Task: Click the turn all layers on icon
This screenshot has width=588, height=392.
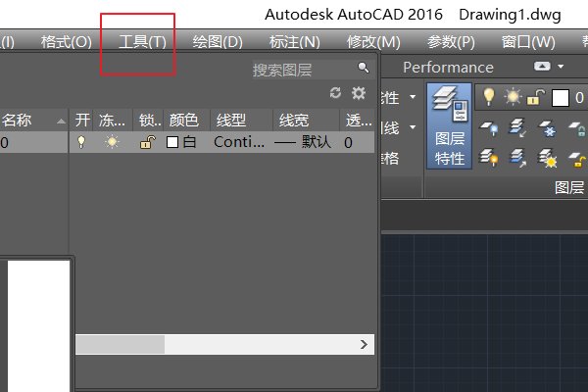Action: point(487,158)
